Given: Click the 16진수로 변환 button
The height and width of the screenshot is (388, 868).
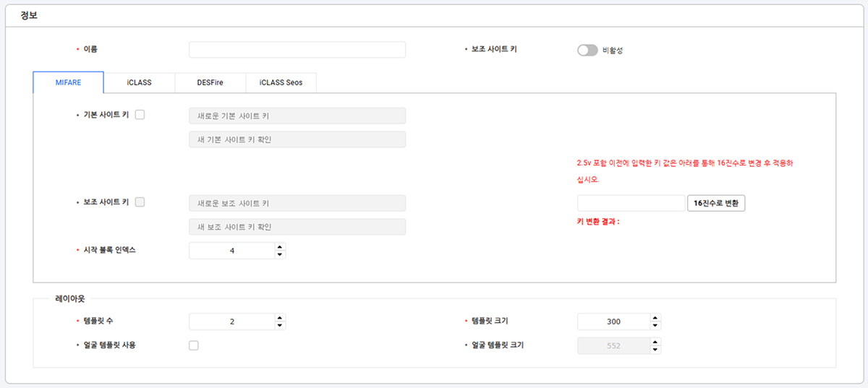Looking at the screenshot, I should coord(715,203).
